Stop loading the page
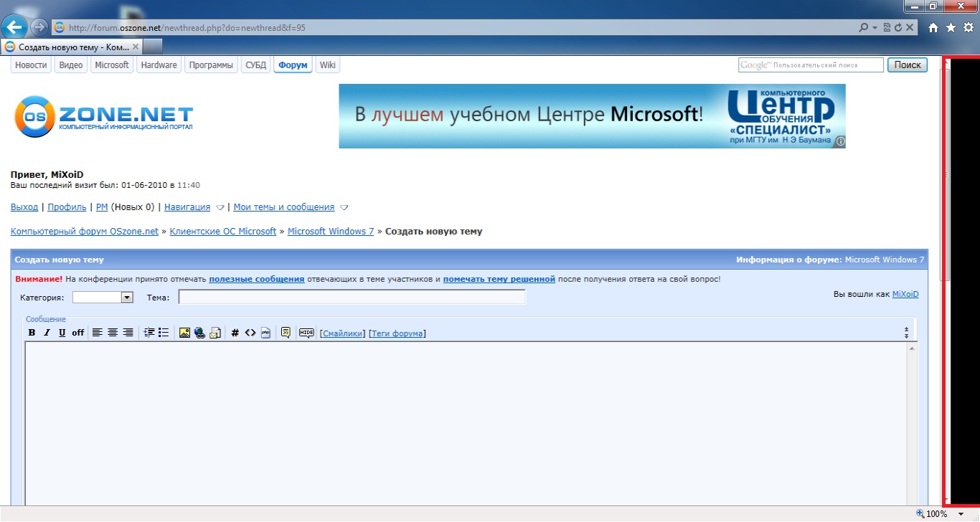Viewport: 980px width, 522px height. pyautogui.click(x=910, y=27)
